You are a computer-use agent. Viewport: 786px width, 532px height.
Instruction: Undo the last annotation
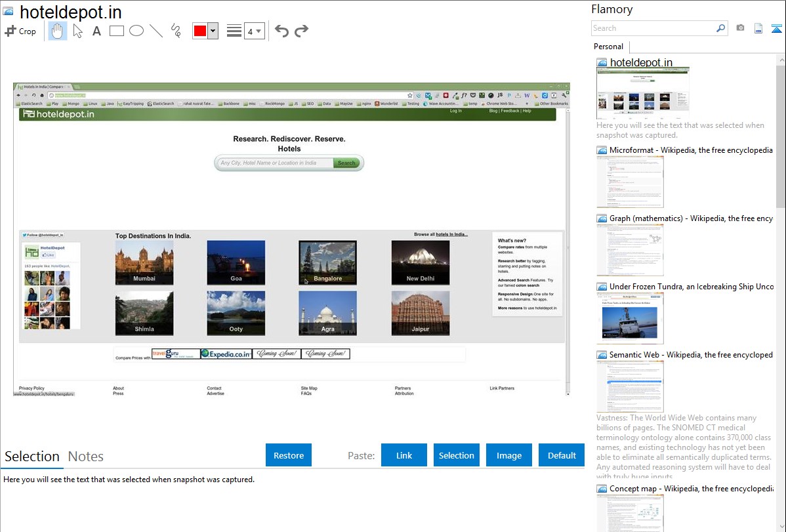(281, 31)
